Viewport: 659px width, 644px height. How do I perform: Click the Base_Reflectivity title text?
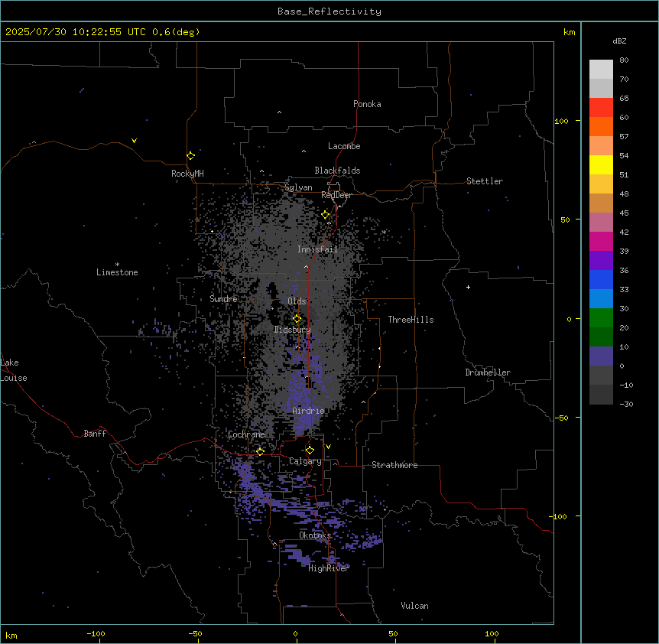coord(329,11)
